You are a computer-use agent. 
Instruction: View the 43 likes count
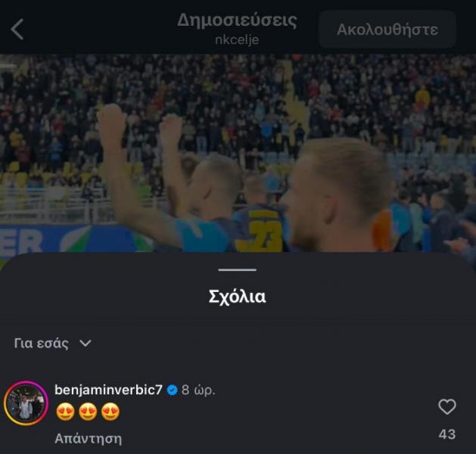tap(446, 434)
